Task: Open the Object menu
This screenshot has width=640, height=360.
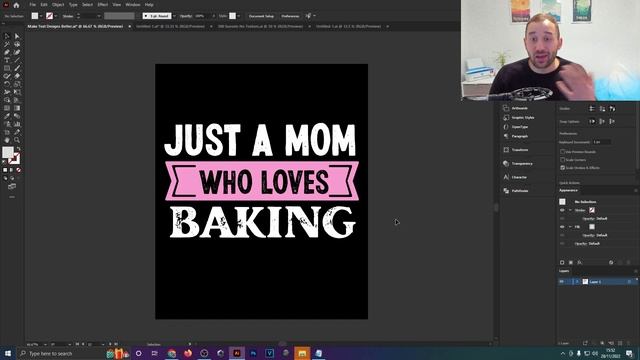Action: point(58,5)
